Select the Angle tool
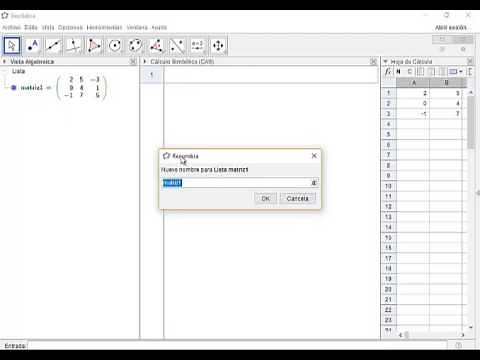 tap(156, 46)
